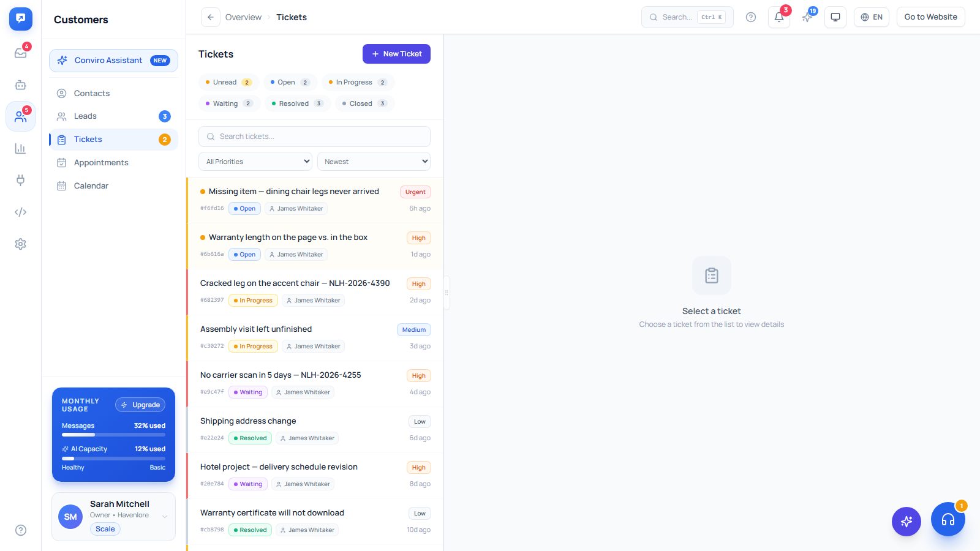The height and width of the screenshot is (551, 980).
Task: Click the Search tickets field
Action: pos(314,137)
